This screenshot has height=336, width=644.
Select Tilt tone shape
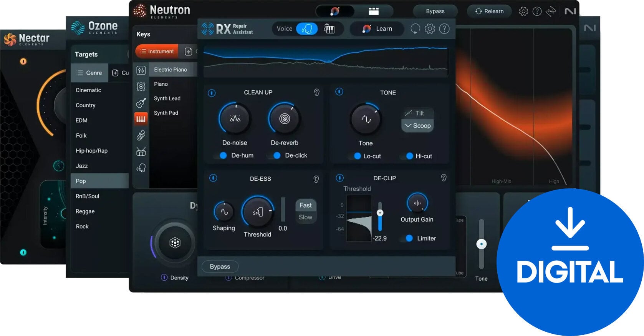coord(417,113)
